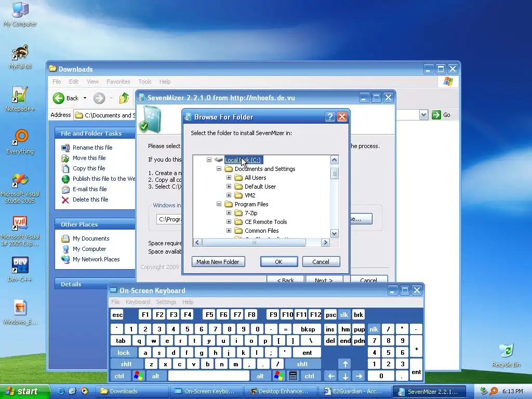Expand the VM2 folder node
This screenshot has height=399, width=532.
coord(229,195)
